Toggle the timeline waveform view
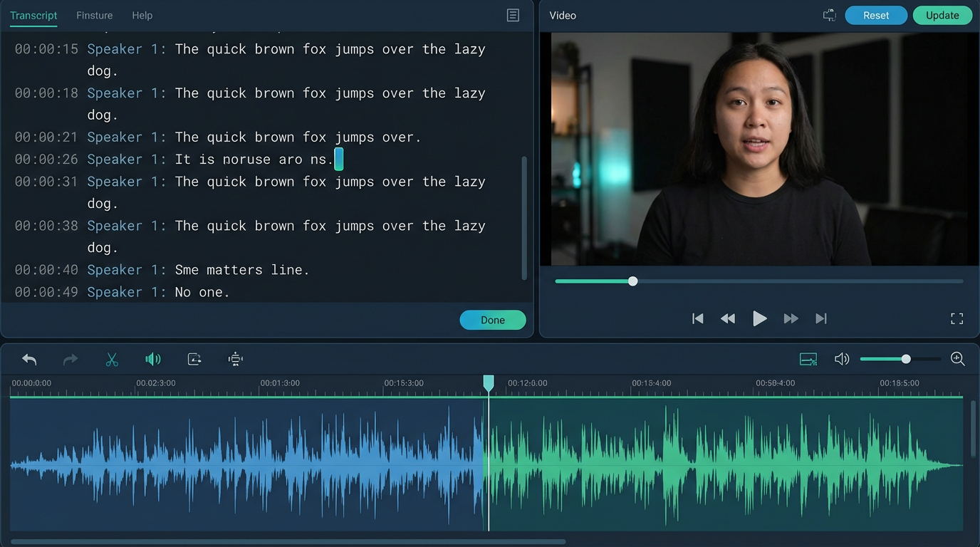 808,359
